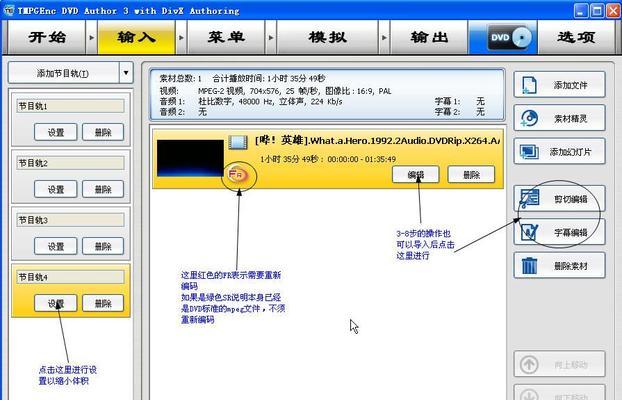Click the arrow between 输入 and 菜单
The height and width of the screenshot is (400, 622).
click(181, 38)
